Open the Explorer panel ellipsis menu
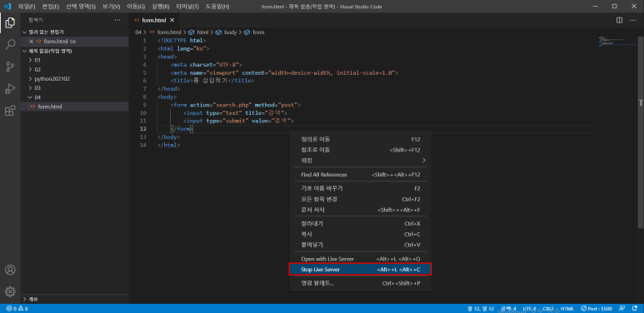Image resolution: width=644 pixels, height=313 pixels. click(117, 20)
